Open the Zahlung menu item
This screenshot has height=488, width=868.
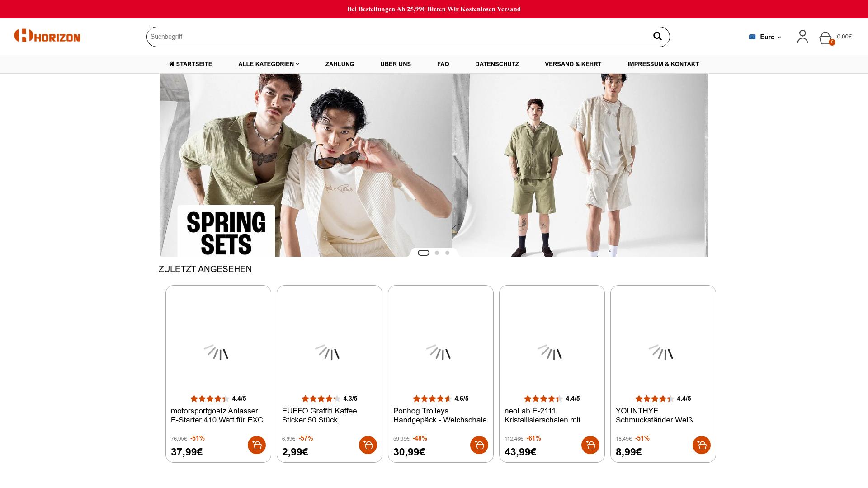coord(340,64)
